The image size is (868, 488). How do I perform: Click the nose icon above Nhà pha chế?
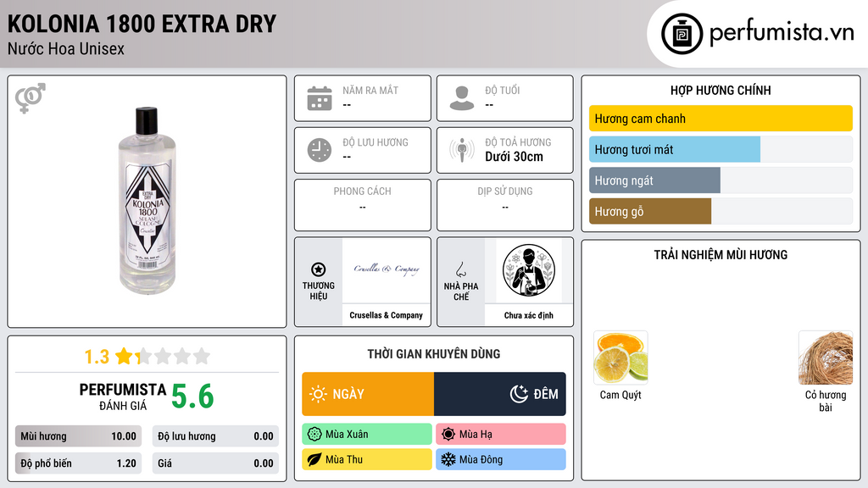coord(460,269)
